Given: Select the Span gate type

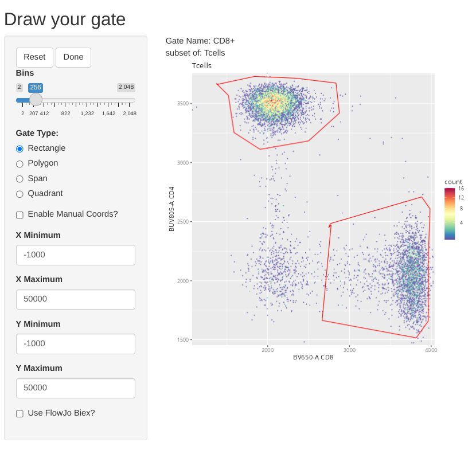Looking at the screenshot, I should tap(20, 179).
